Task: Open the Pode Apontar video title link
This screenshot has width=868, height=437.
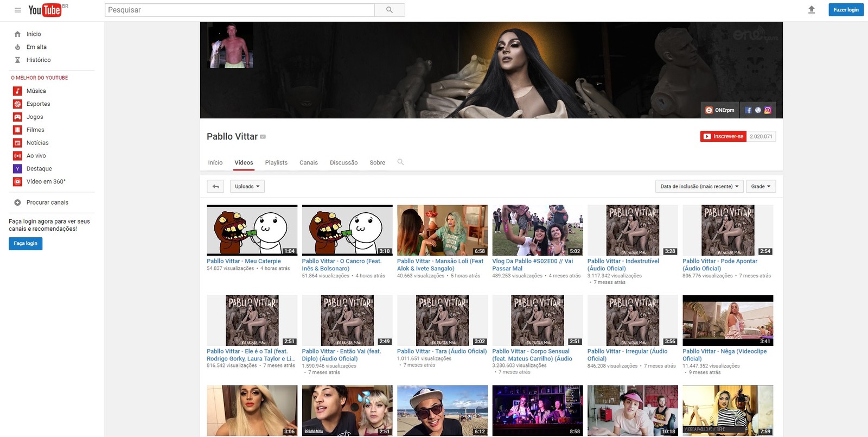Action: tap(719, 265)
